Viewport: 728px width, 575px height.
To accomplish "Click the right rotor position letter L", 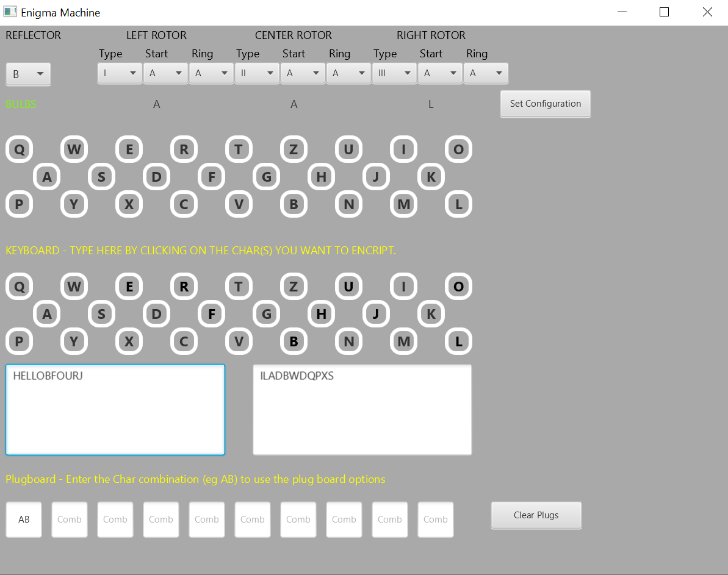I will [x=431, y=104].
